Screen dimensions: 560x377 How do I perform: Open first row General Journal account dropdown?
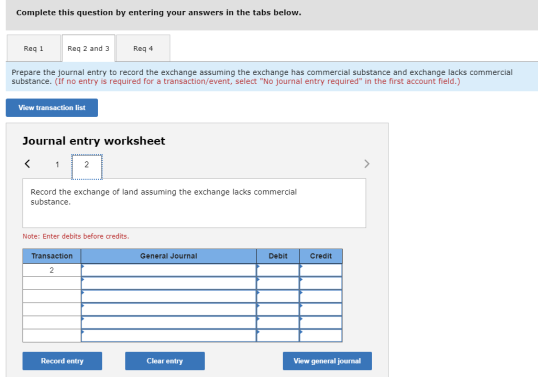point(169,270)
